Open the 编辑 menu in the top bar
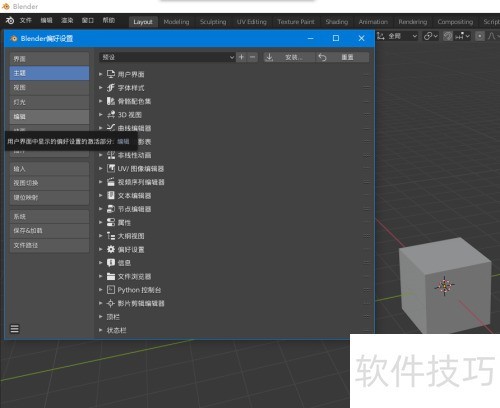The height and width of the screenshot is (408, 500). pyautogui.click(x=46, y=21)
